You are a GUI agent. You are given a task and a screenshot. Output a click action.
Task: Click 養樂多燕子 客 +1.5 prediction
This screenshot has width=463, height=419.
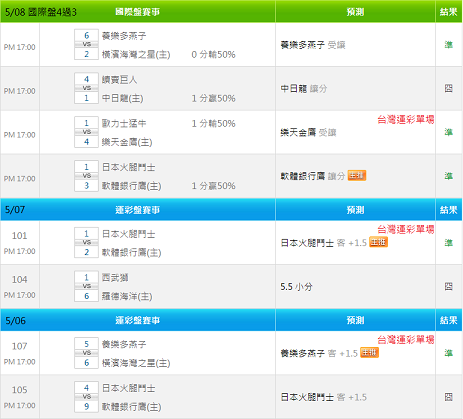click(319, 353)
